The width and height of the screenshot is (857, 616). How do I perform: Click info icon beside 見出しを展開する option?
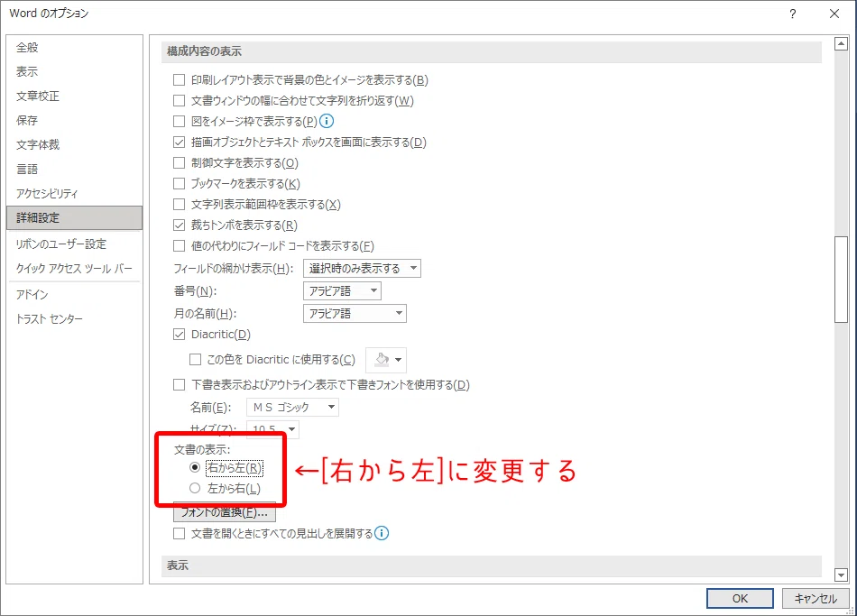[x=382, y=533]
